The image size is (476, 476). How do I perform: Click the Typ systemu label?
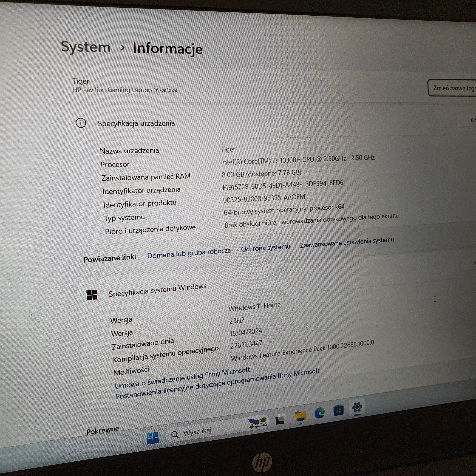click(124, 218)
